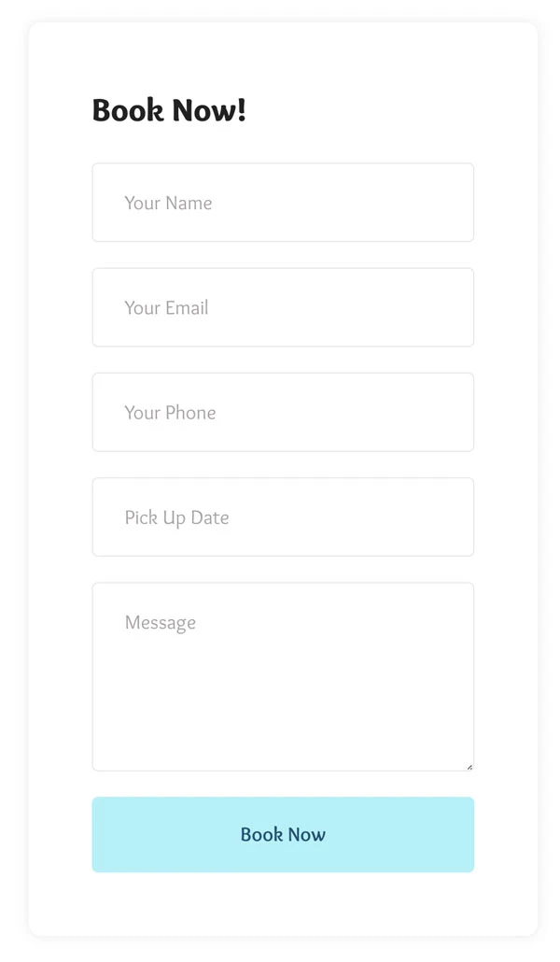
Task: Submit the form with Book Now
Action: [x=282, y=834]
